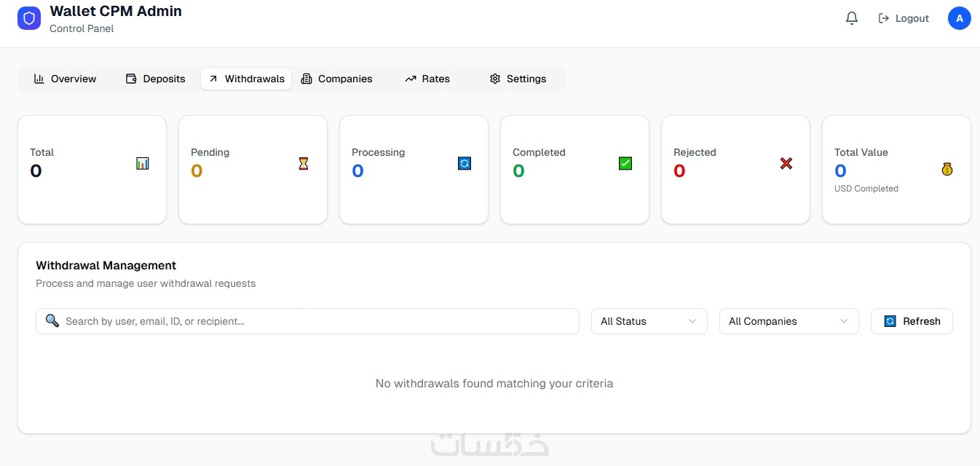The height and width of the screenshot is (466, 980).
Task: Click the magnifier icon in search box
Action: coord(52,321)
